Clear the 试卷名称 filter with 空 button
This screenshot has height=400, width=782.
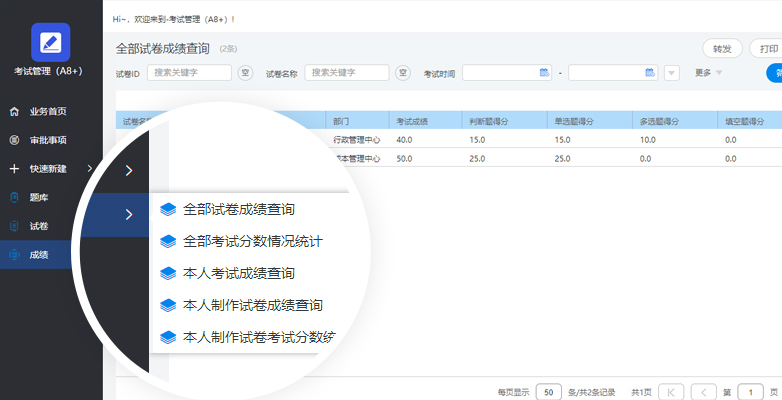pos(403,72)
